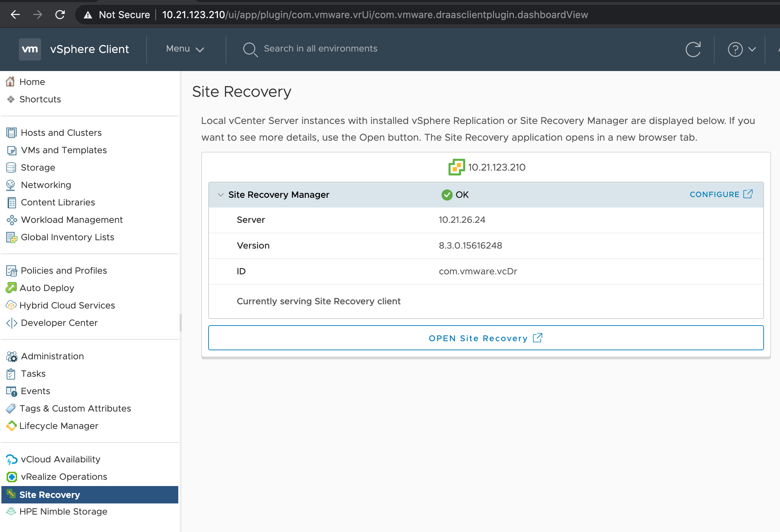This screenshot has width=780, height=532.
Task: Click server address 10.21.26.24
Action: pos(462,220)
